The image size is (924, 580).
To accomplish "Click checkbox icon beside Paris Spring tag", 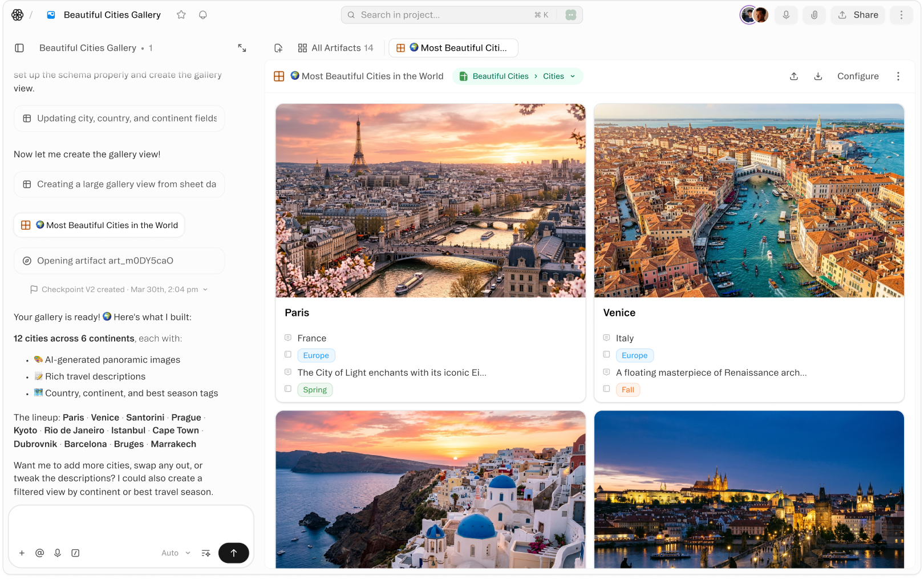I will click(288, 389).
